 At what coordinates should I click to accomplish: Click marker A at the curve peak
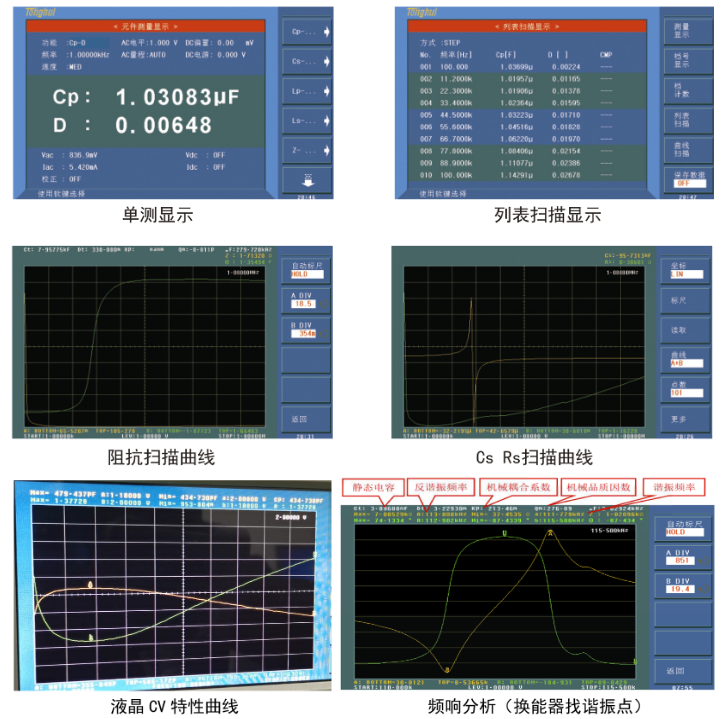(550, 533)
